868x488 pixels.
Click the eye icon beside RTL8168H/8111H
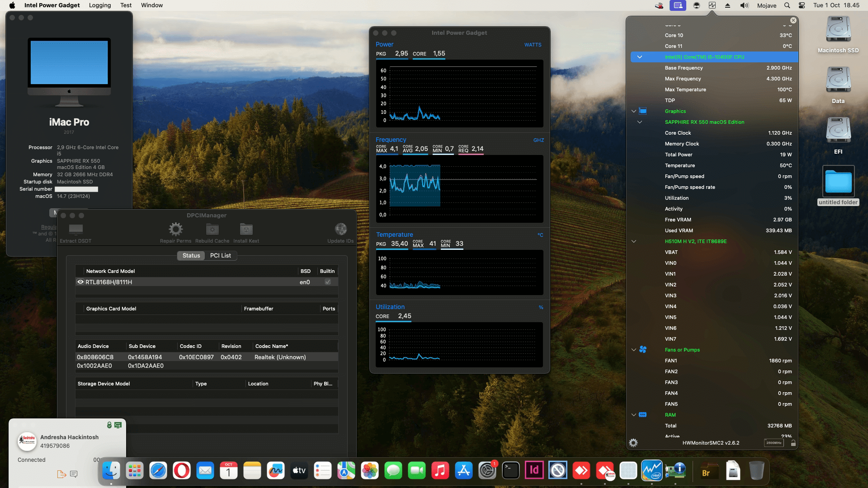coord(80,282)
